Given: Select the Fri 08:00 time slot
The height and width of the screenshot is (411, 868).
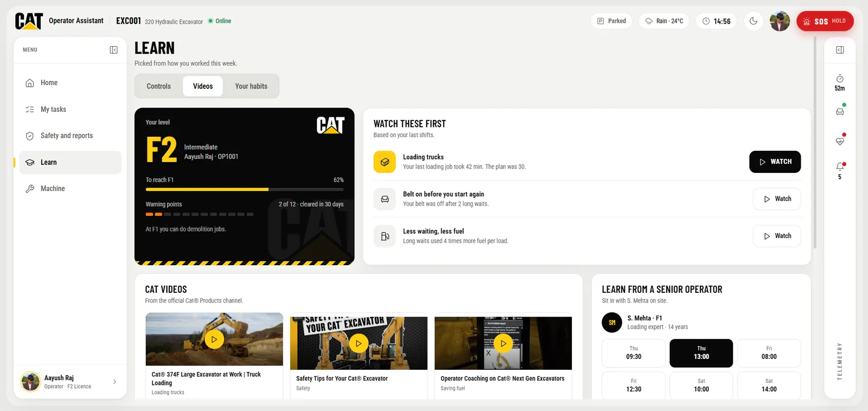Looking at the screenshot, I should 769,353.
